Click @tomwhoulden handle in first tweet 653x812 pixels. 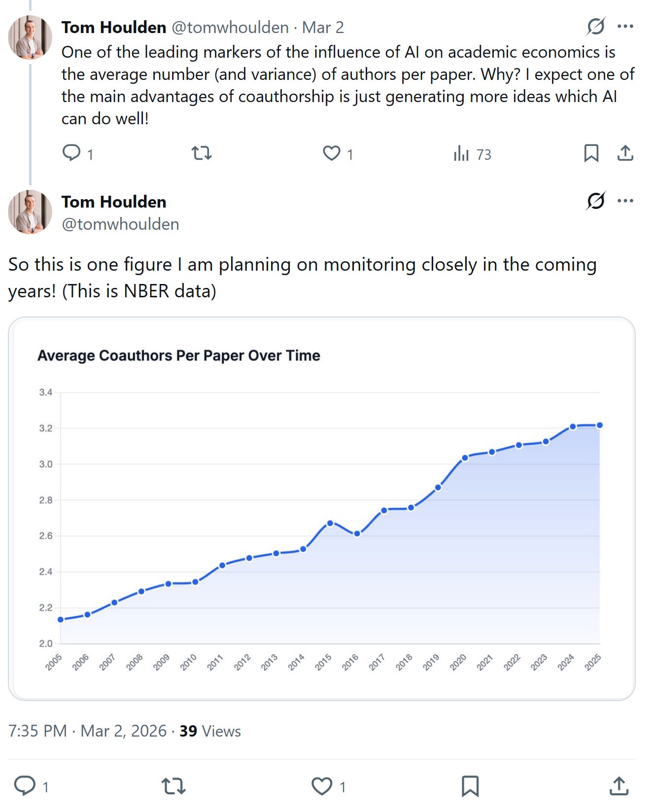coord(230,28)
